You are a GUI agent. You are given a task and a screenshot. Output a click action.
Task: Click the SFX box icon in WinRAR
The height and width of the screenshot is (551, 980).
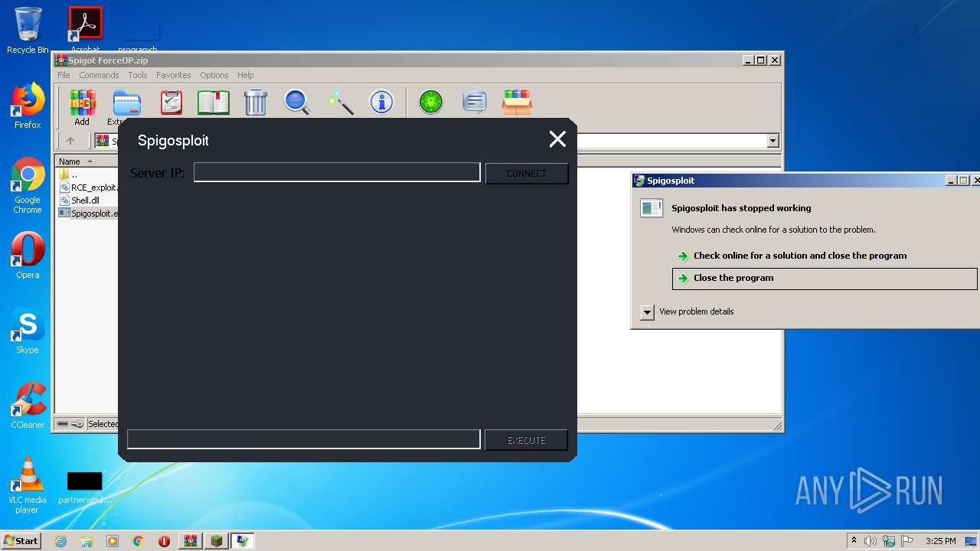(x=517, y=103)
